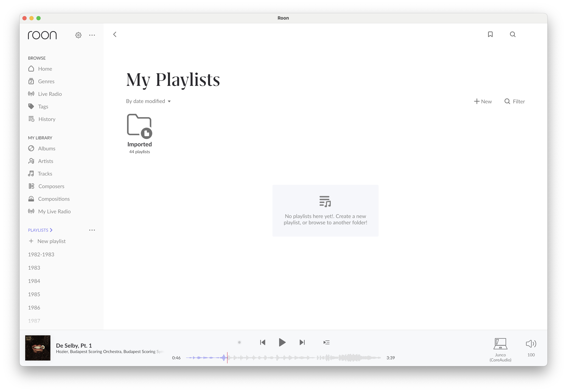Seek within the waveform progress bar
567x392 pixels.
coord(283,358)
